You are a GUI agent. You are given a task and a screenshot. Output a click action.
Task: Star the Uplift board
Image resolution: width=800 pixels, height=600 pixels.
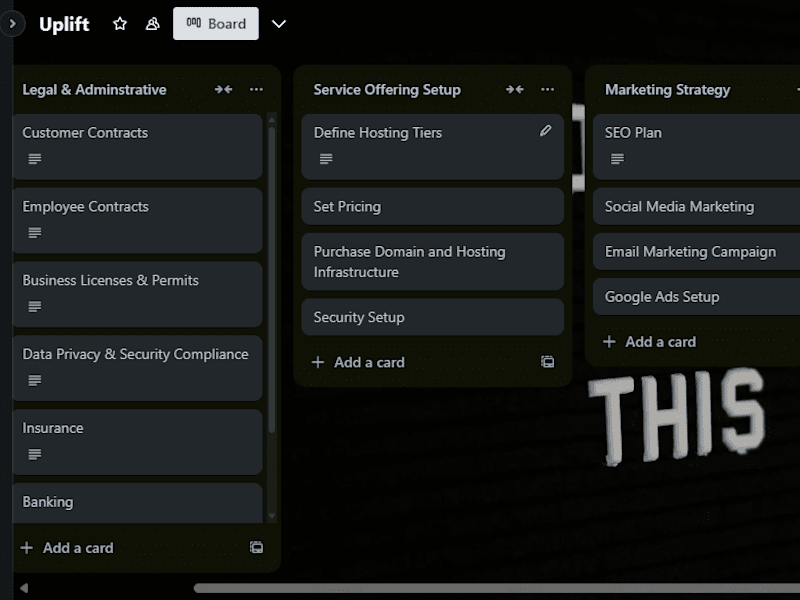[x=120, y=23]
